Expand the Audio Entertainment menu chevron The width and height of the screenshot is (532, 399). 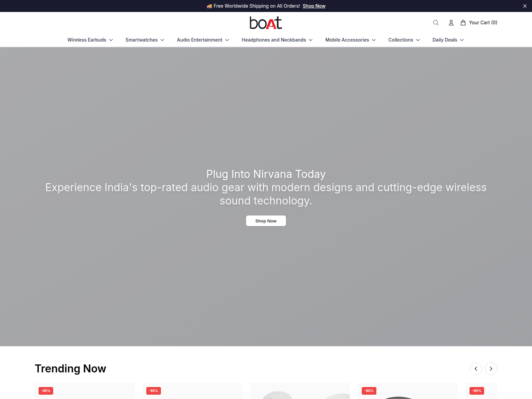coord(227,40)
